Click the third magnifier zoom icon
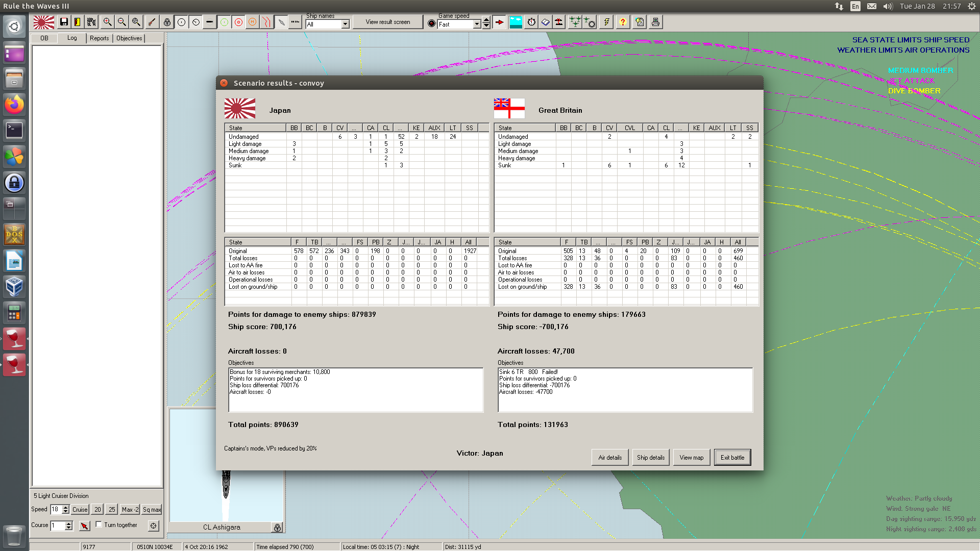The width and height of the screenshot is (980, 551). 136,22
